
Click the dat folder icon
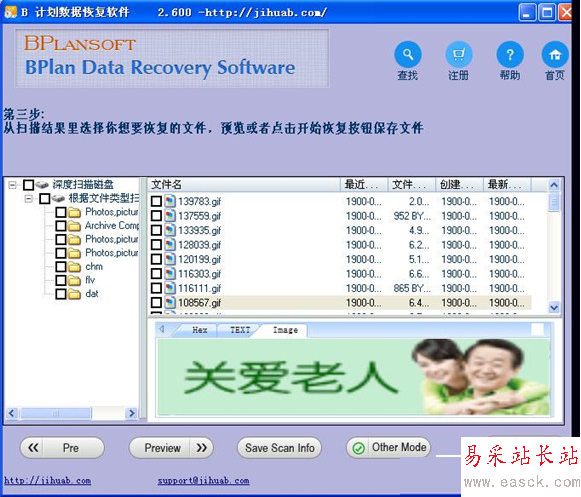(74, 294)
